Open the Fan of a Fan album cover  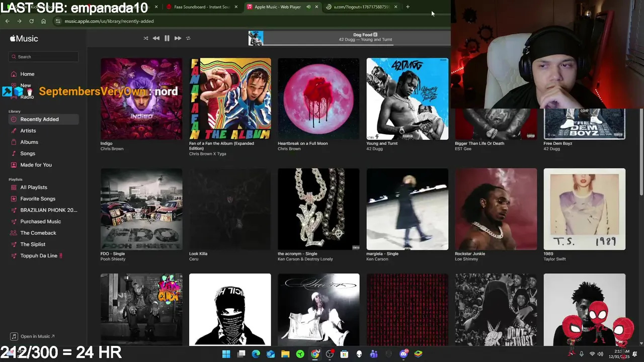(230, 99)
